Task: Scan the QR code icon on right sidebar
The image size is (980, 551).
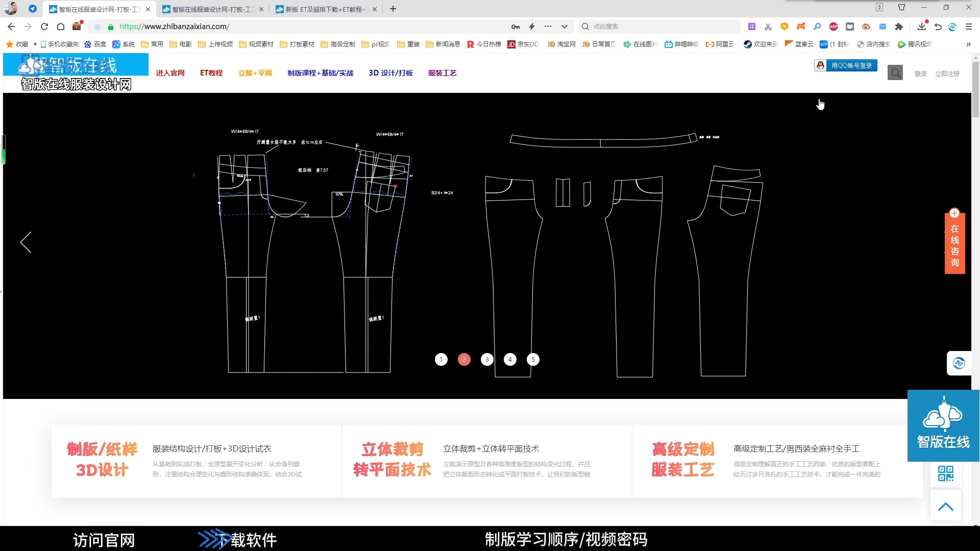Action: tap(946, 473)
